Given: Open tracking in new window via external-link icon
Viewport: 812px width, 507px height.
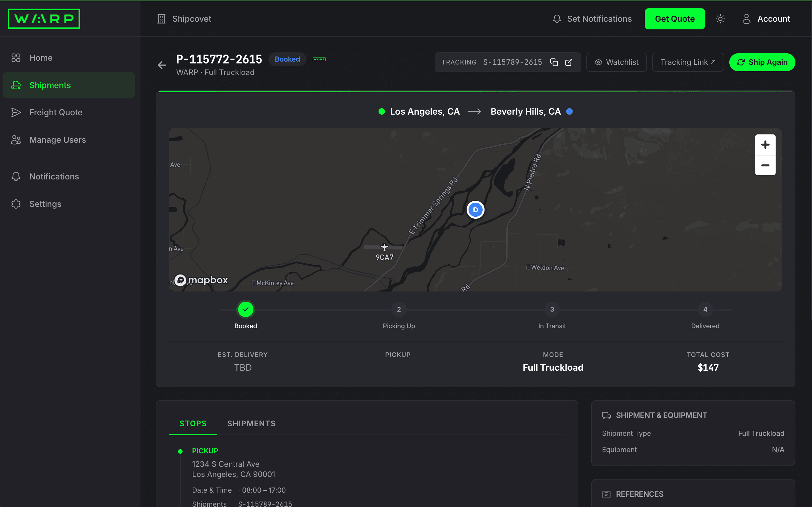Looking at the screenshot, I should click(569, 62).
